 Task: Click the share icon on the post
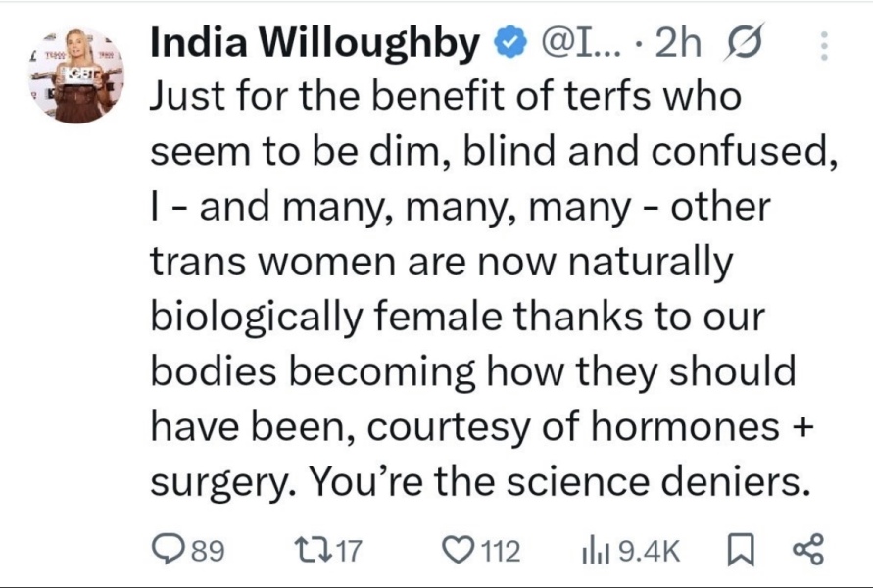808,550
